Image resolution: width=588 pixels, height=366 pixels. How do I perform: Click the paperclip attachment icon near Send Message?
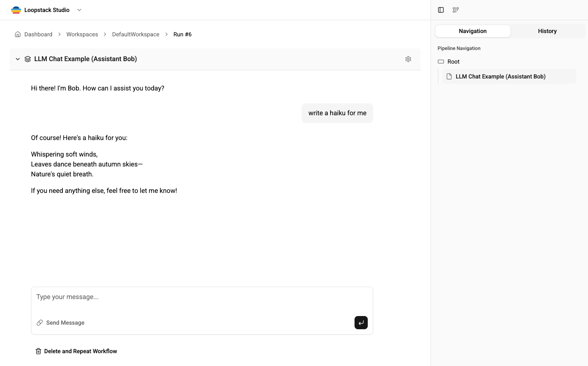39,322
